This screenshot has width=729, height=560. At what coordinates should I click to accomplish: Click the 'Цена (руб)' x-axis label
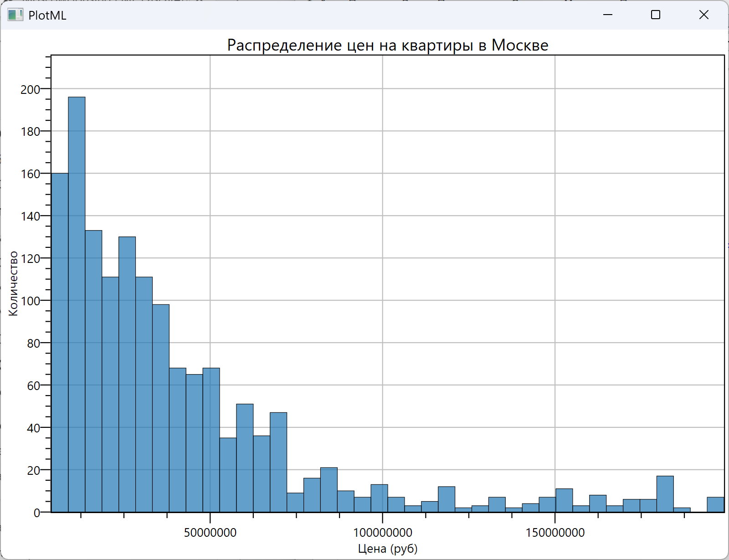[x=388, y=549]
